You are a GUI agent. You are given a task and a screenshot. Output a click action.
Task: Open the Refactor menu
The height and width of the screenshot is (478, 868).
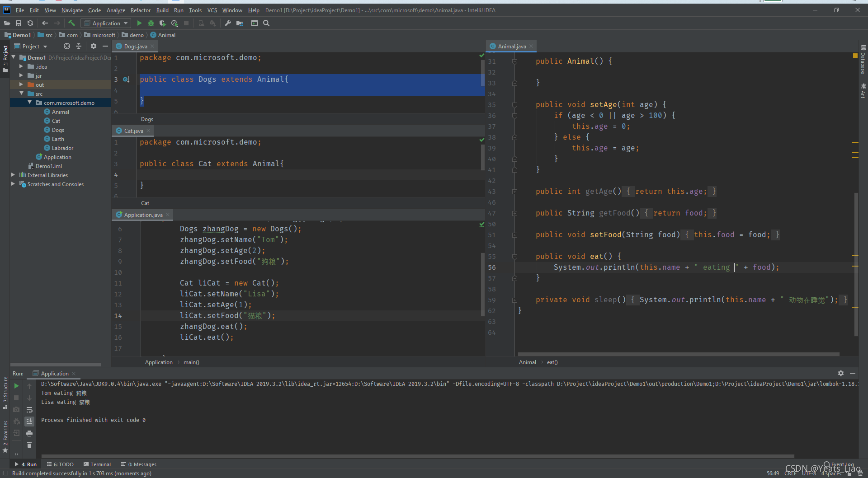140,10
